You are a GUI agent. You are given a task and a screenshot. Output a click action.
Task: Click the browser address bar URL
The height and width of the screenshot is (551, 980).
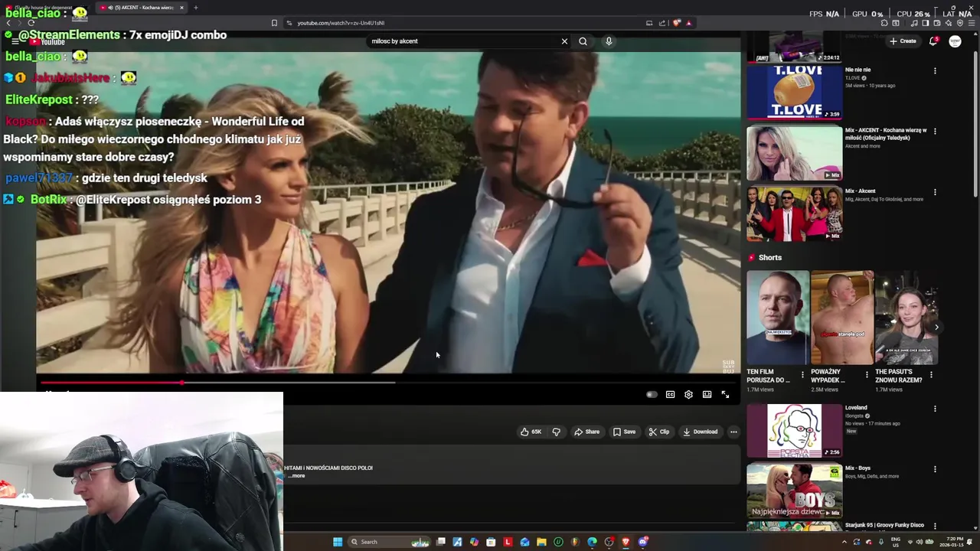(341, 23)
